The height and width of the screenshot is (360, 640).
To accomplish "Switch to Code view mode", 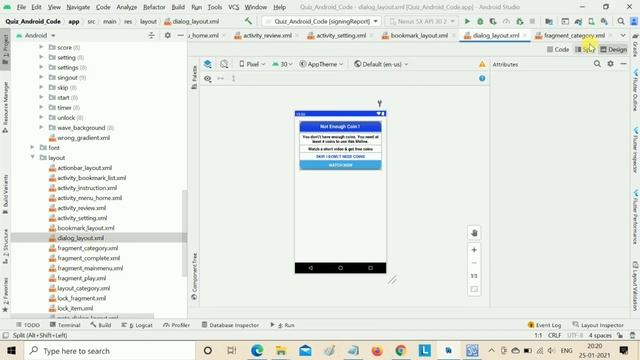I will 558,49.
